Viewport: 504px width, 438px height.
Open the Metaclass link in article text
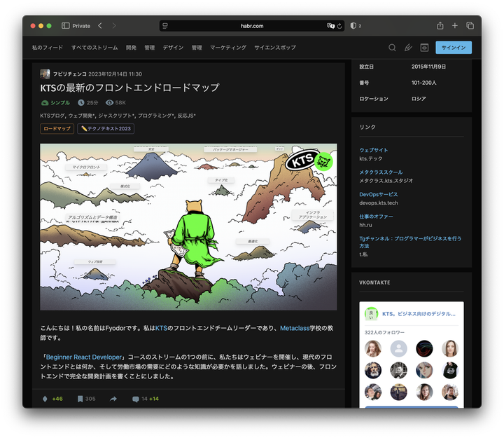click(x=295, y=328)
